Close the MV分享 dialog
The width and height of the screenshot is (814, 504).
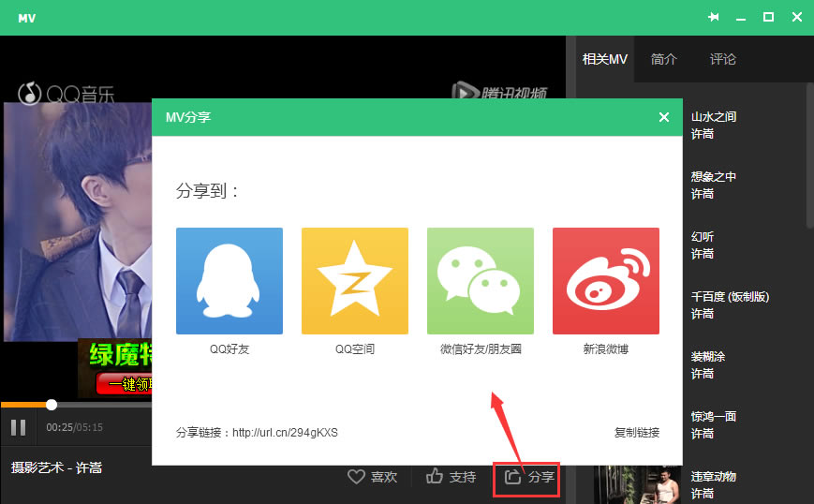point(663,117)
